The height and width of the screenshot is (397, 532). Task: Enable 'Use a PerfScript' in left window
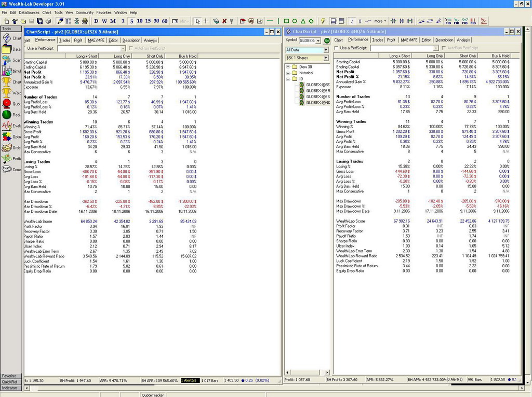[24, 48]
